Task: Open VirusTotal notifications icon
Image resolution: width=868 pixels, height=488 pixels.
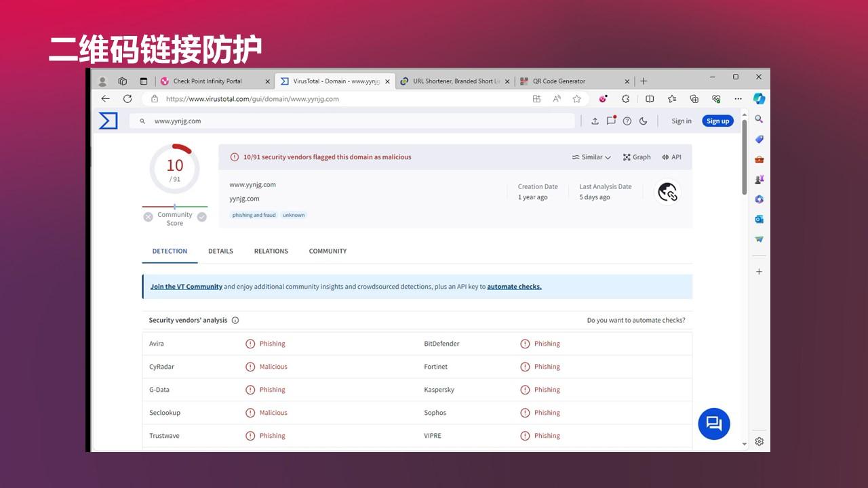Action: coord(611,120)
